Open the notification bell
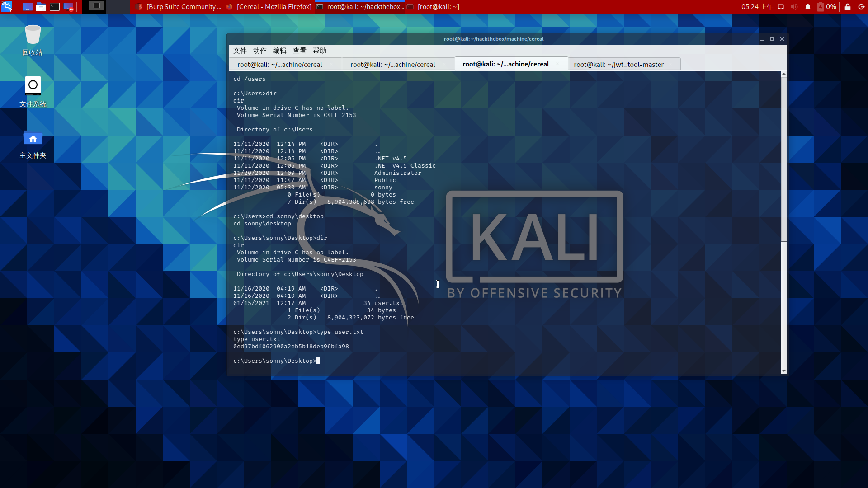 point(807,7)
